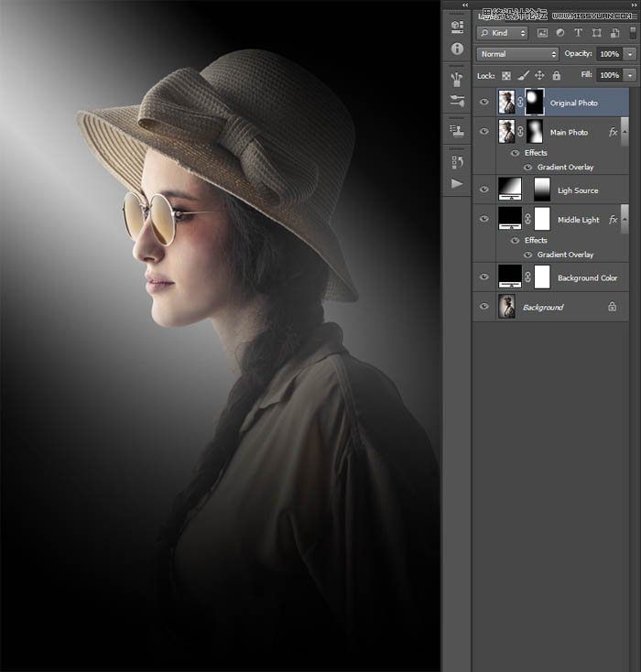Open the Opacity slider dropdown arrow
The width and height of the screenshot is (641, 672).
[631, 54]
